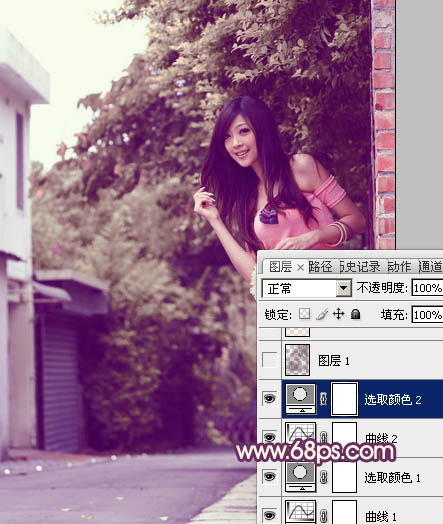The width and height of the screenshot is (443, 524).
Task: Click the lock transparent pixels icon
Action: point(304,314)
